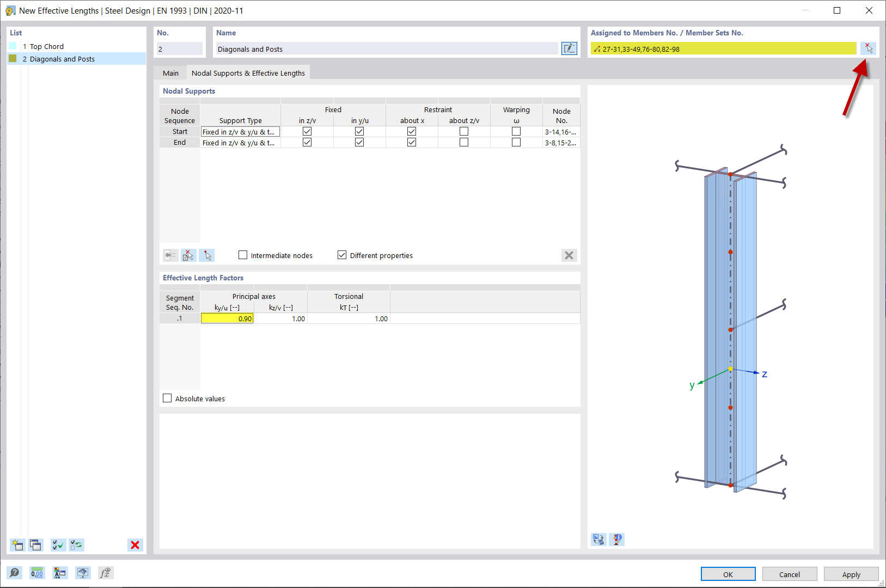Select the kz/v cell with 1.00
Image resolution: width=886 pixels, height=588 pixels.
click(280, 318)
